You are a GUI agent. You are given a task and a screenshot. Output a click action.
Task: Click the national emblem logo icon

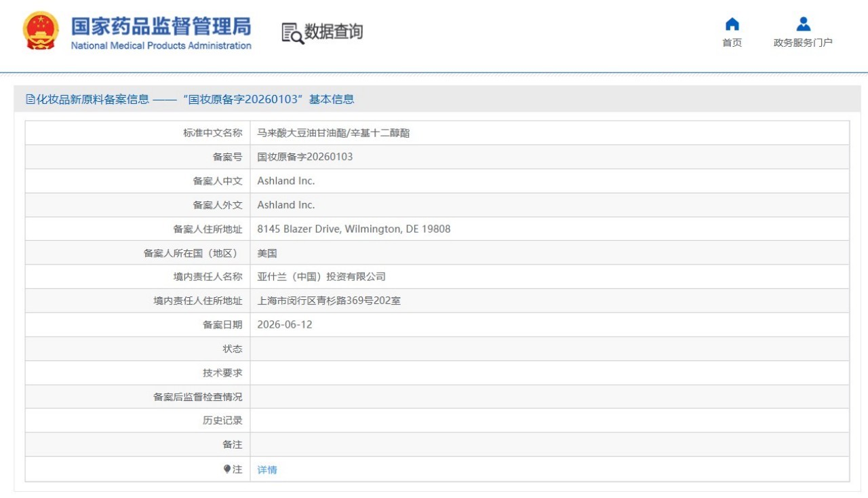click(41, 31)
